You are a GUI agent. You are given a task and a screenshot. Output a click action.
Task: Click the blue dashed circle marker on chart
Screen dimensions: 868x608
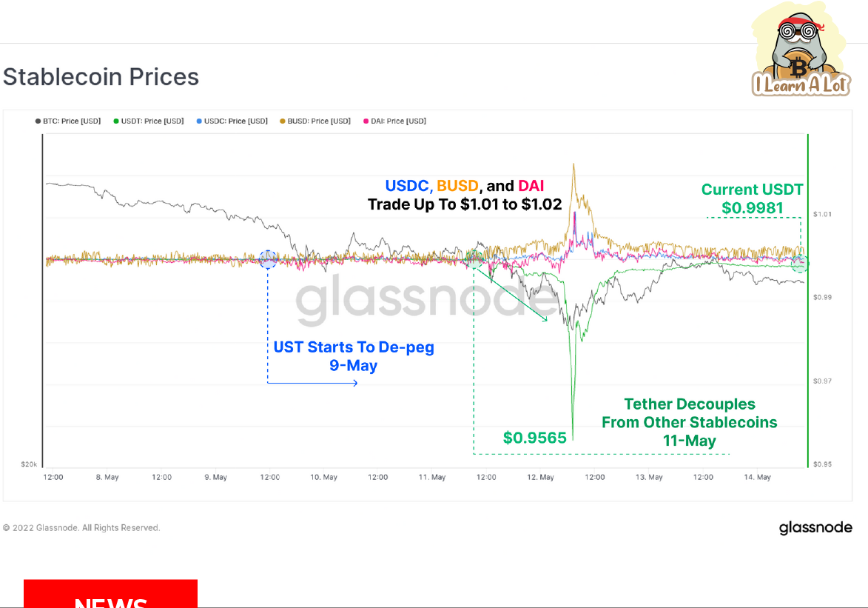[269, 259]
